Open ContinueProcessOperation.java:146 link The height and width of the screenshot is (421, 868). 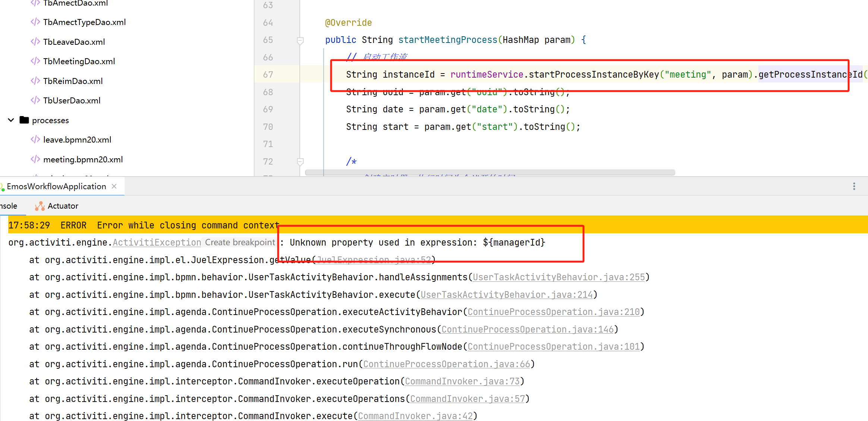point(528,330)
